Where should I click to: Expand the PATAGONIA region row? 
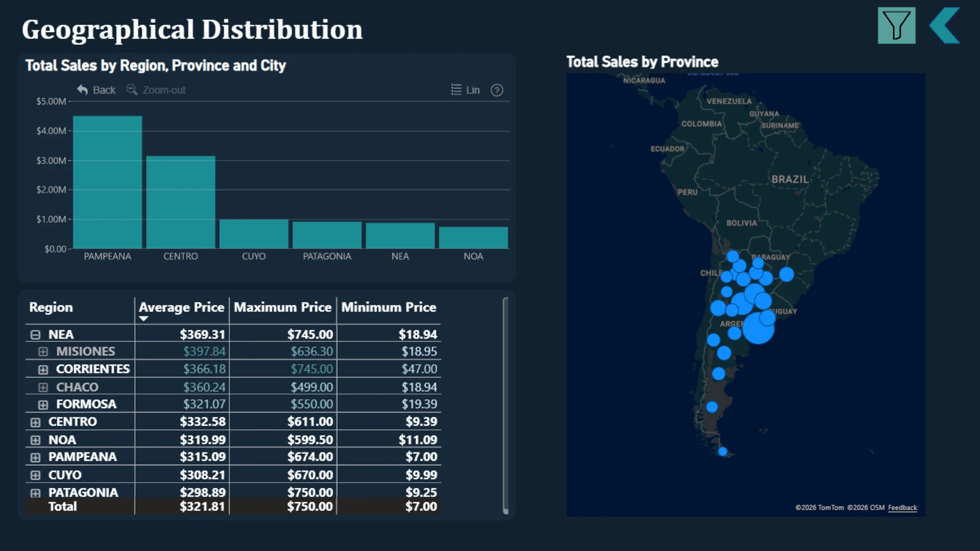(x=35, y=493)
